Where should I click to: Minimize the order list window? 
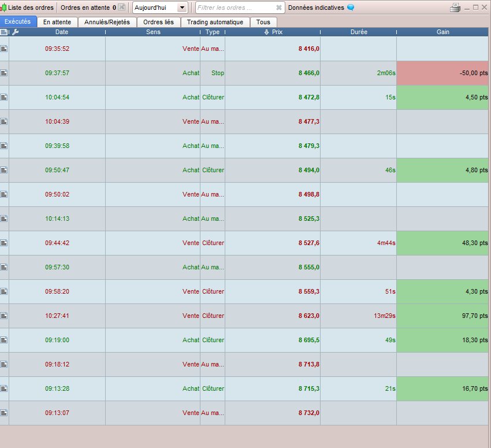(467, 8)
